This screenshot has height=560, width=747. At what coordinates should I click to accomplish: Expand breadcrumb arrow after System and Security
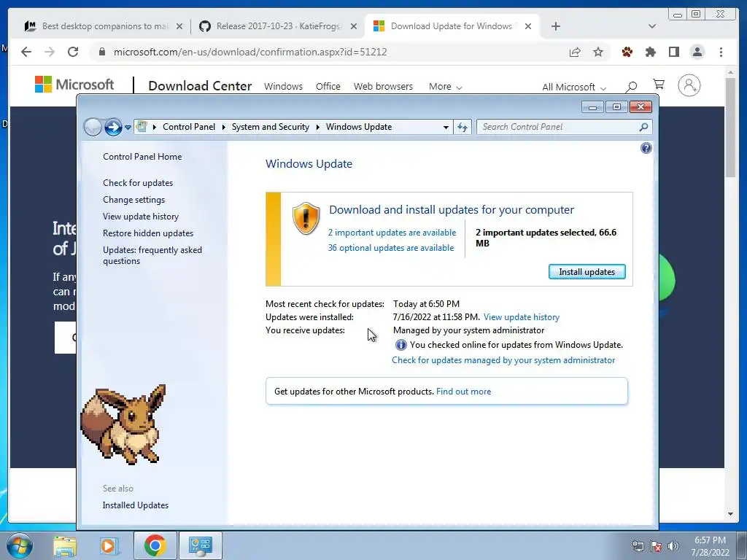(x=318, y=127)
